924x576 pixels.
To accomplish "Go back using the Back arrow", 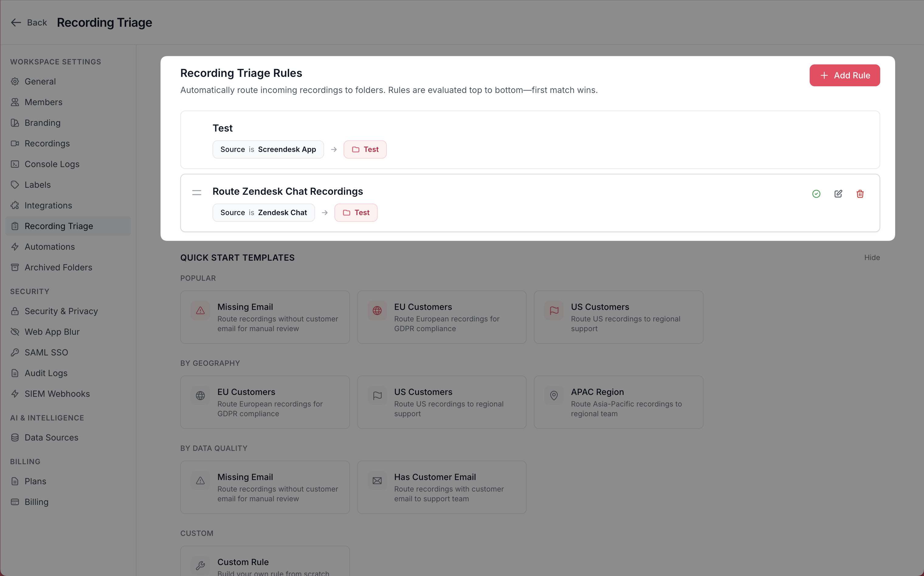I will [16, 22].
